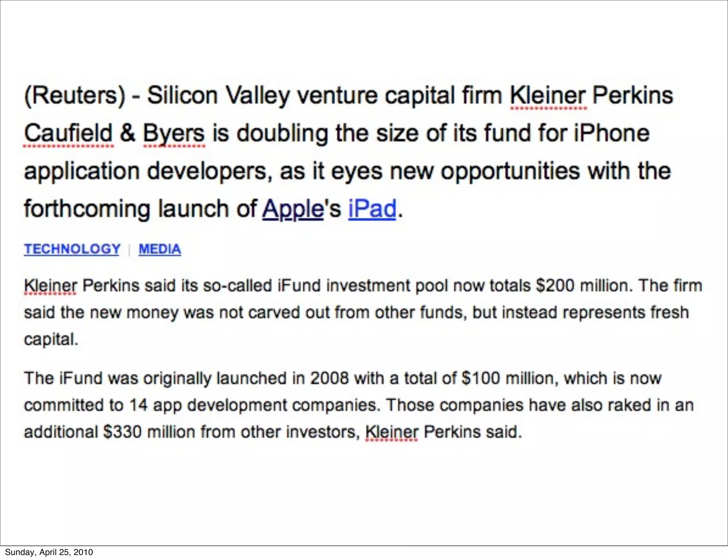
Task: Go to the MEDIA category link
Action: (160, 249)
